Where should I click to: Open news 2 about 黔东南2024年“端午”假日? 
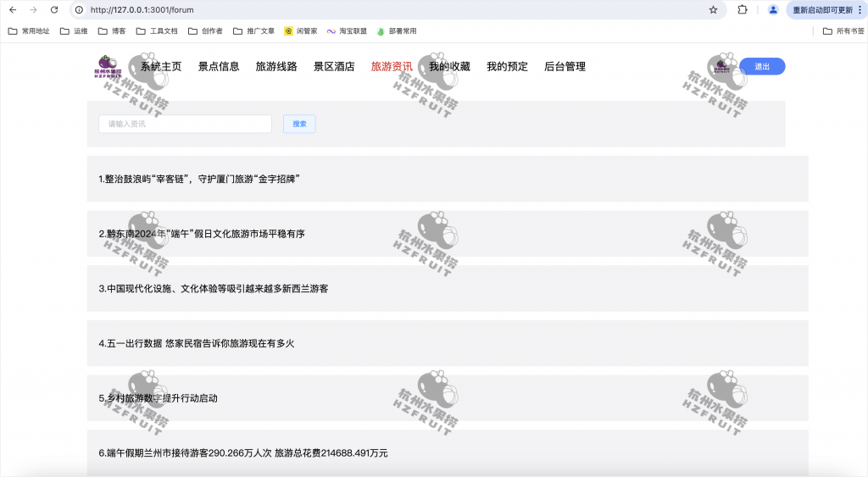(x=448, y=234)
